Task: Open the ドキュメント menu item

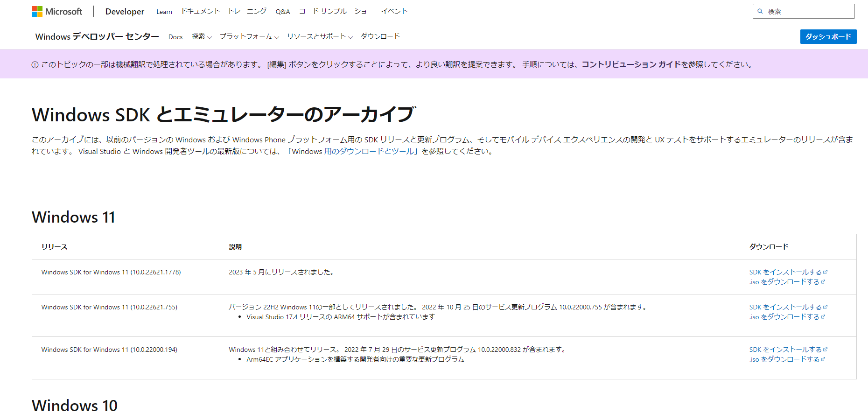Action: (x=200, y=11)
